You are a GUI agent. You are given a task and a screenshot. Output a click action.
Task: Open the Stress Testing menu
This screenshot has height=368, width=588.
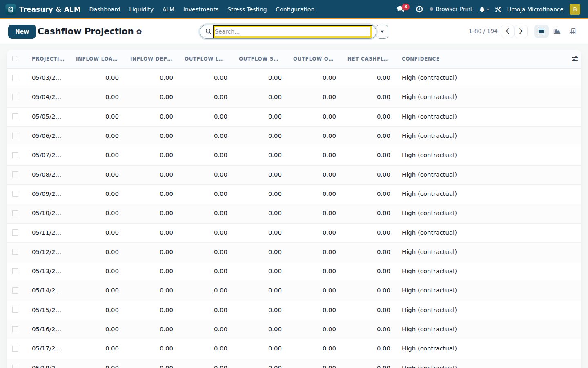pyautogui.click(x=247, y=9)
